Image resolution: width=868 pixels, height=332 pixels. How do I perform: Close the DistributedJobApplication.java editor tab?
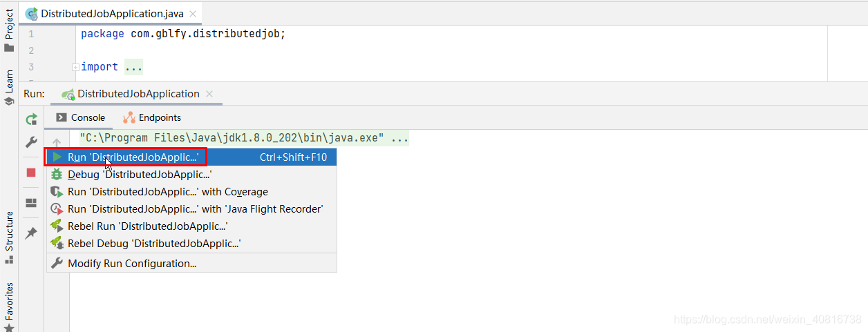(x=193, y=14)
